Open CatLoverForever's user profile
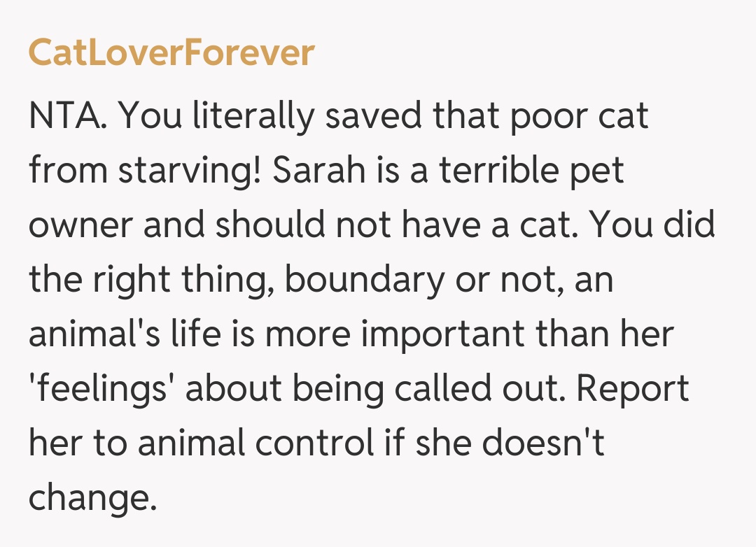 pos(171,53)
